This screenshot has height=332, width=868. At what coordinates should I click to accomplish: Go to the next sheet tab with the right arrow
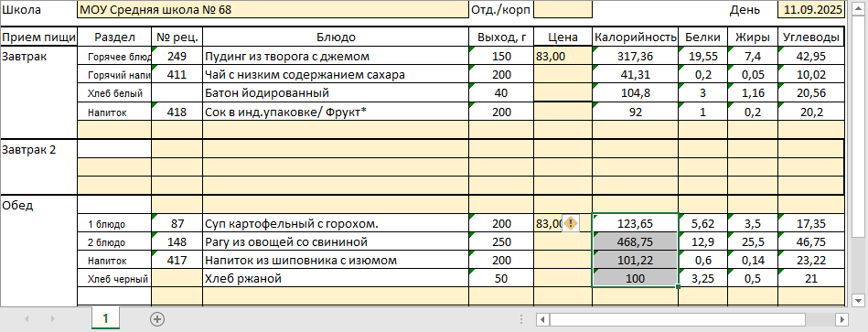point(52,319)
